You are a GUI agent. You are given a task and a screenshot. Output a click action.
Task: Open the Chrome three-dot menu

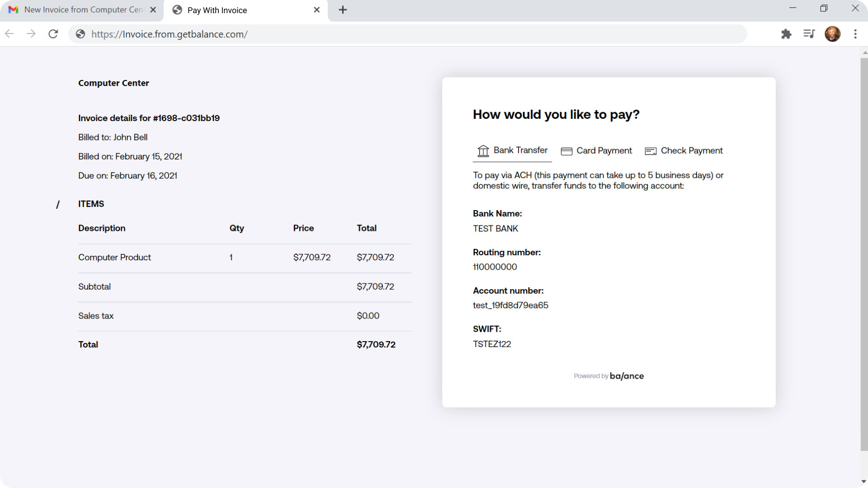click(x=855, y=34)
